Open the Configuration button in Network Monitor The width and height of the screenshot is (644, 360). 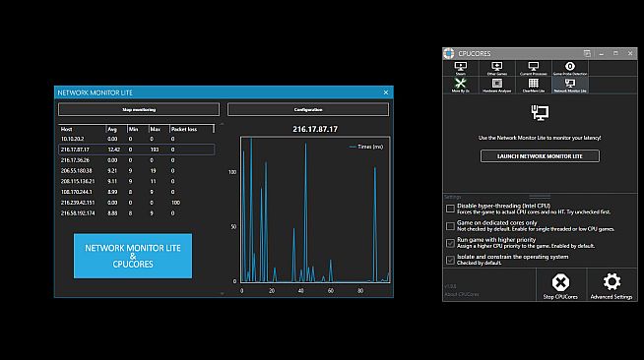click(x=308, y=109)
